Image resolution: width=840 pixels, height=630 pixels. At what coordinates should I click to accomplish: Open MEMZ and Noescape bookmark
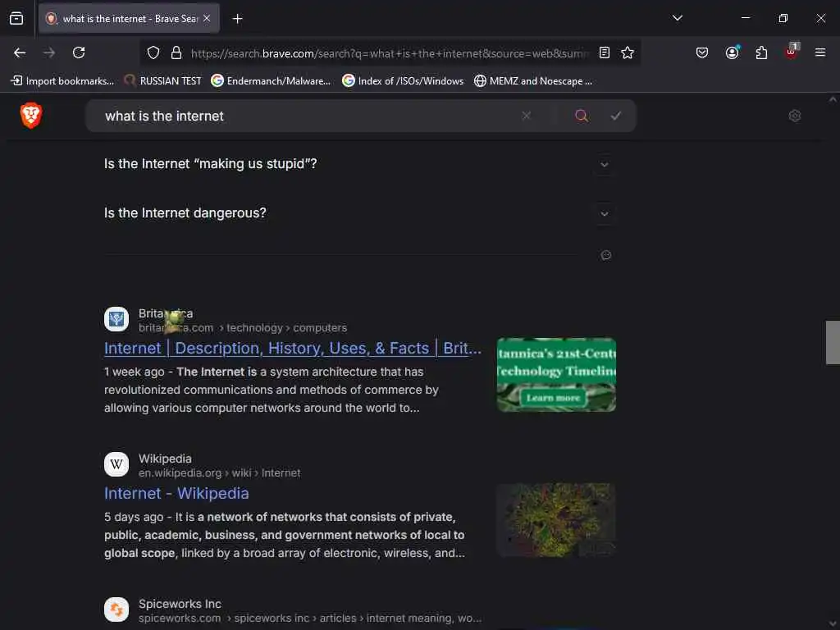point(533,81)
